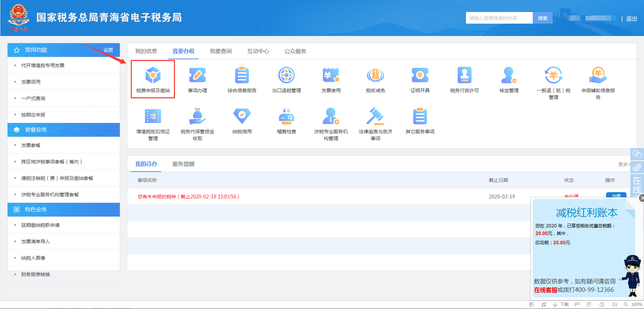Open 发票套餐 in sidebar
Viewport: 644px width, 309px height.
coord(31,145)
